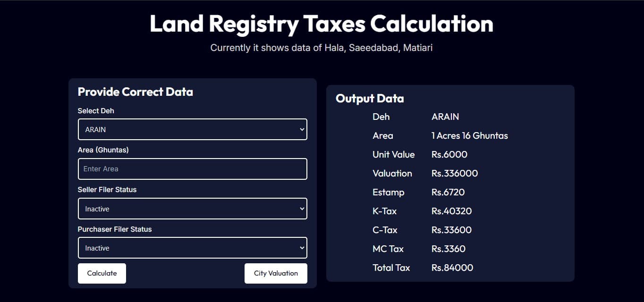Screen dimensions: 644x302
Task: Click the Inactive option under Purchaser Filer Status
Action: (x=96, y=248)
